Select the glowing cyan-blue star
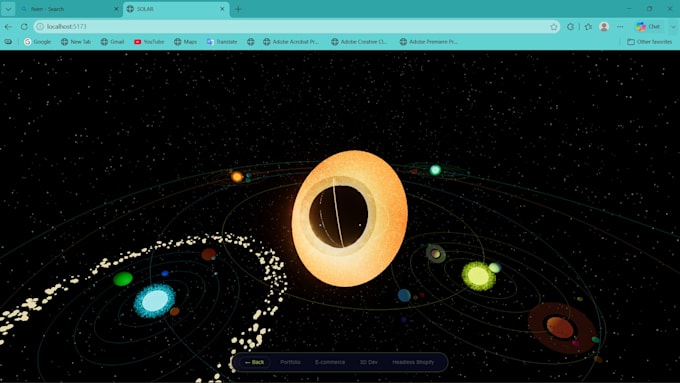The height and width of the screenshot is (383, 680). (155, 301)
